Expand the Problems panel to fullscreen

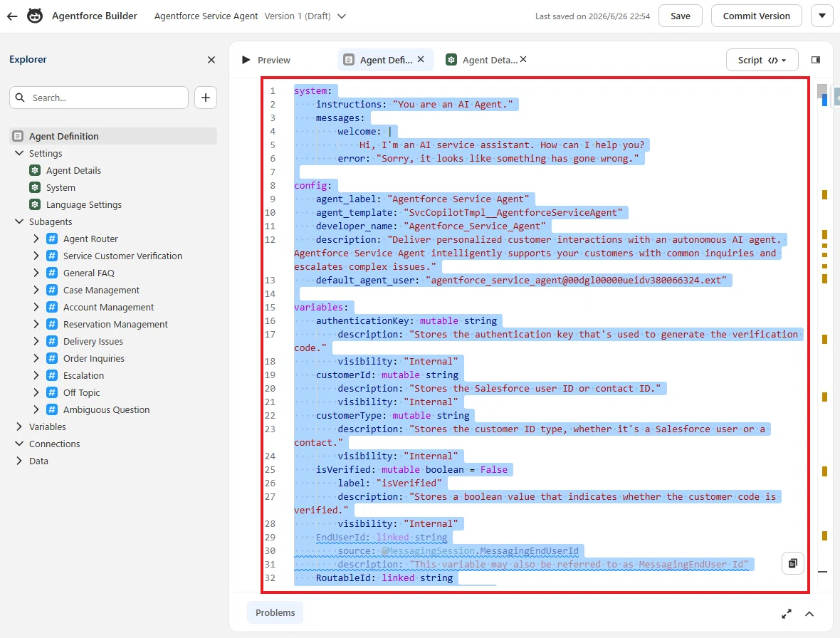(x=787, y=614)
